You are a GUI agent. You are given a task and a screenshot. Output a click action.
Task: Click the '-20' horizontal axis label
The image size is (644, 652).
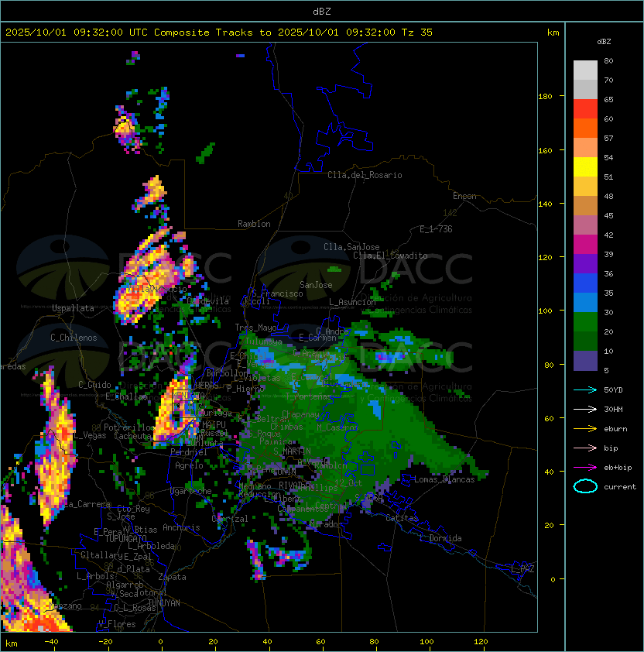click(x=105, y=642)
